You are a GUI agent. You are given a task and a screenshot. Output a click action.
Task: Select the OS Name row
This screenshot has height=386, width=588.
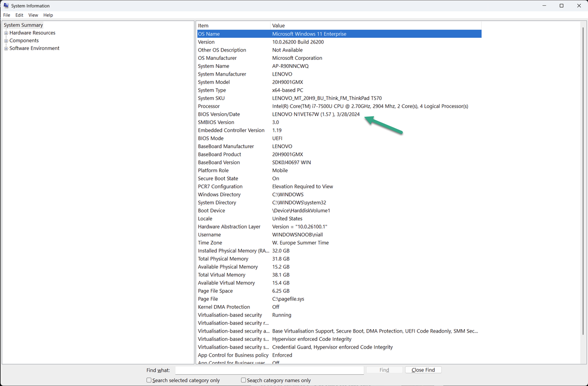click(x=339, y=34)
